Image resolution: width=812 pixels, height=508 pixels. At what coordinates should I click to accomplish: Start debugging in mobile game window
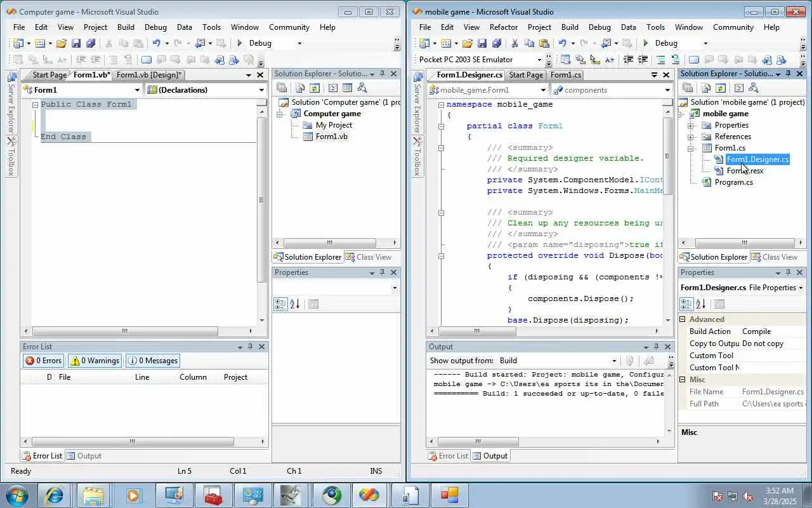pos(645,43)
